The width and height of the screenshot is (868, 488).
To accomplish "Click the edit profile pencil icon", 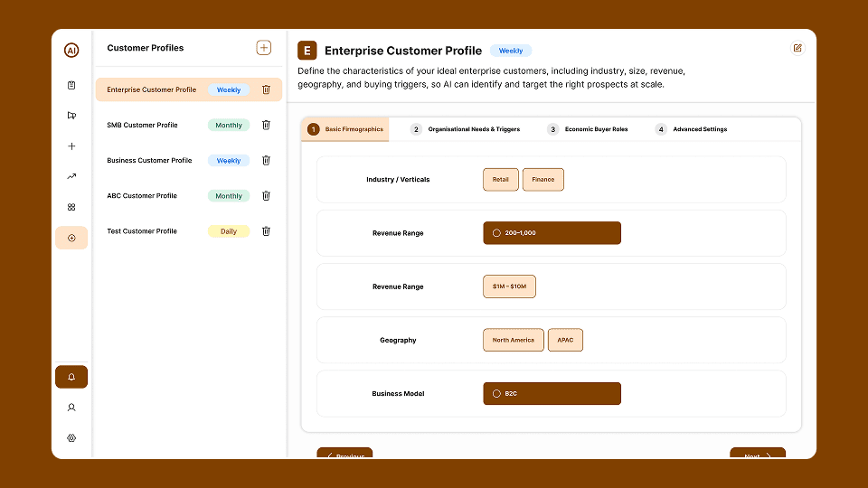I will [x=797, y=49].
